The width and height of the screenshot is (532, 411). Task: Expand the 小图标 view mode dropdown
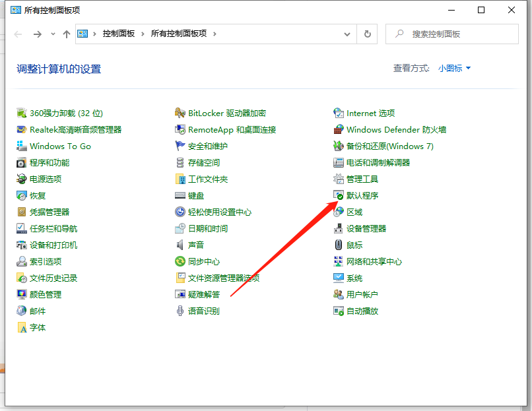point(455,68)
